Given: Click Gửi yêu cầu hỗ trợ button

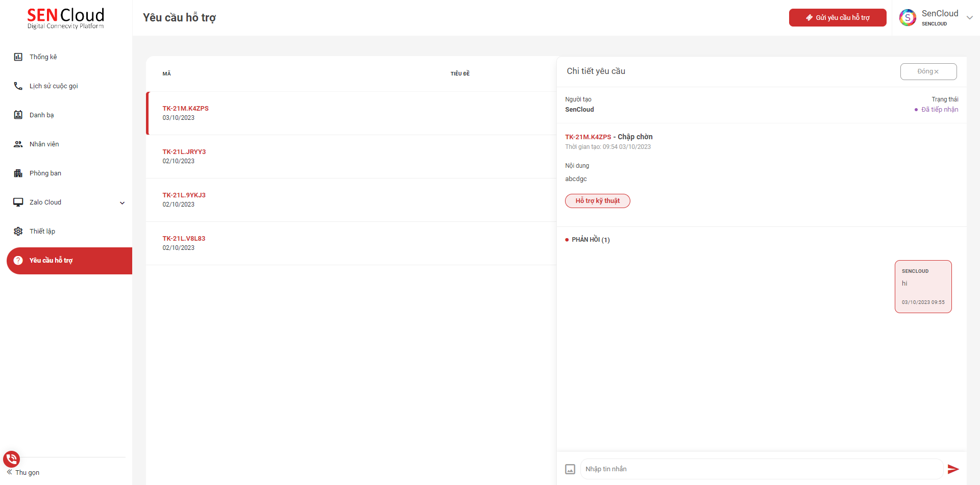Looking at the screenshot, I should tap(837, 18).
